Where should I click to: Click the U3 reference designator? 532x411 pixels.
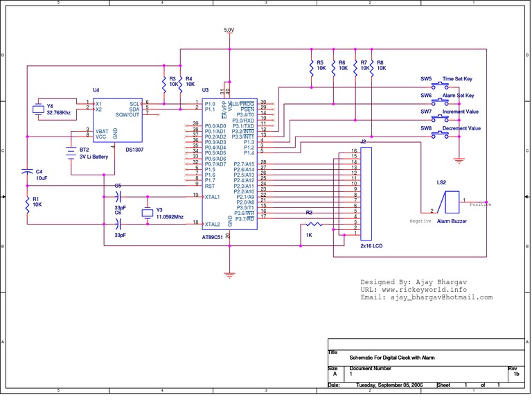point(205,90)
